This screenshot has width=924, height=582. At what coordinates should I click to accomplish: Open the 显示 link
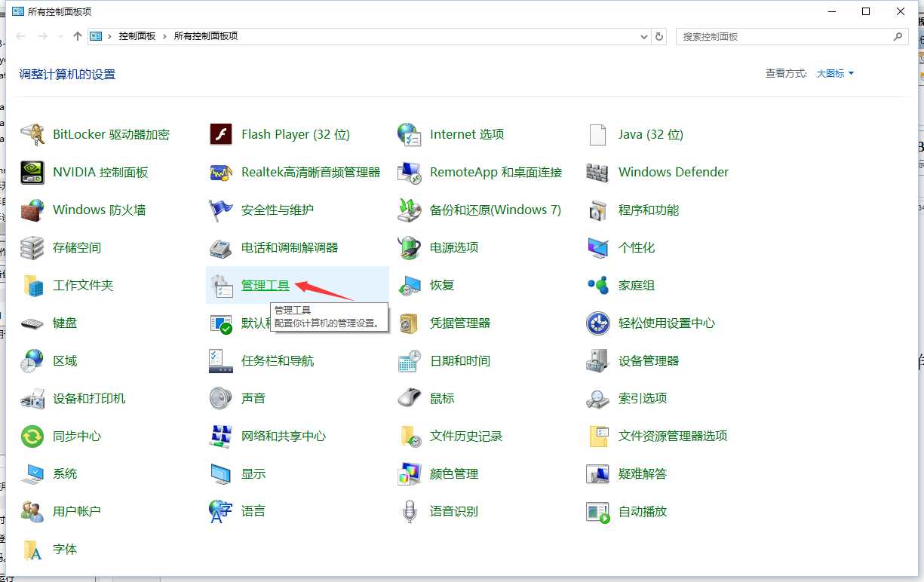(x=253, y=473)
